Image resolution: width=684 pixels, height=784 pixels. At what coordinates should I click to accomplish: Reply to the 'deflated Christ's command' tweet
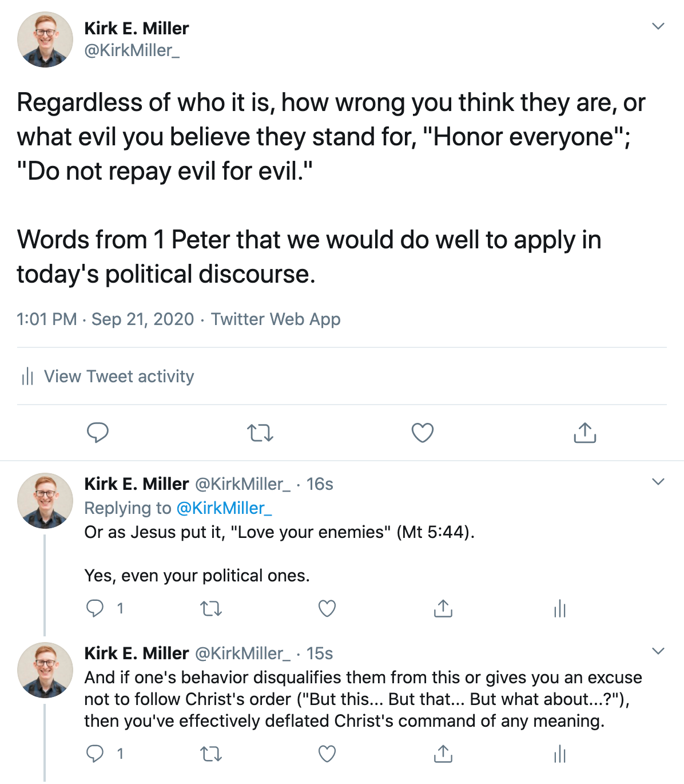(x=95, y=754)
